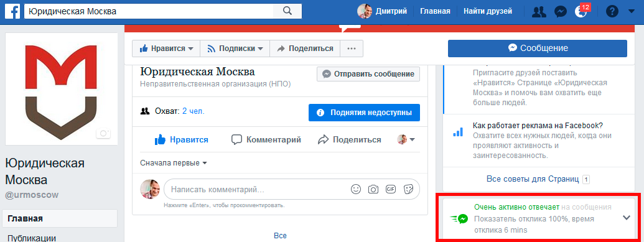644x242 pixels.
Task: Open Messenger icon in top bar
Action: click(x=561, y=11)
